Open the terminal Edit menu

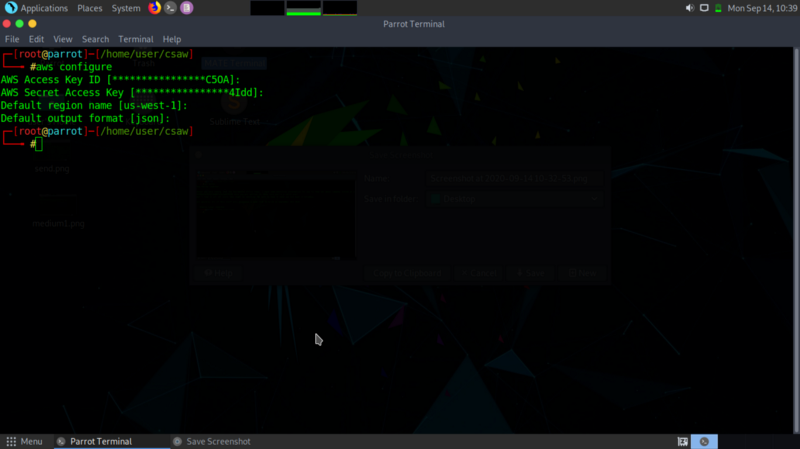click(x=36, y=39)
